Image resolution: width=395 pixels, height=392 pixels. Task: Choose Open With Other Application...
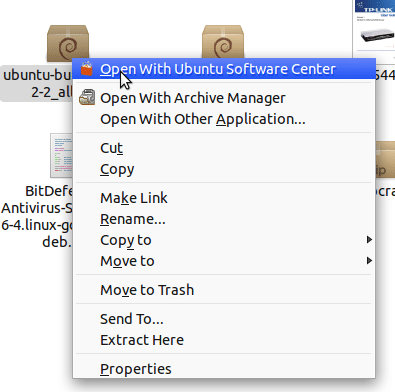click(224, 119)
